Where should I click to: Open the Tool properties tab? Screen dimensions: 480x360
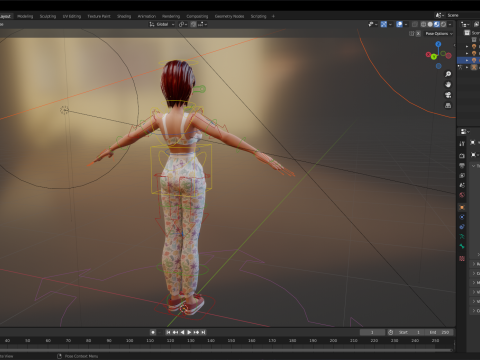[462, 144]
